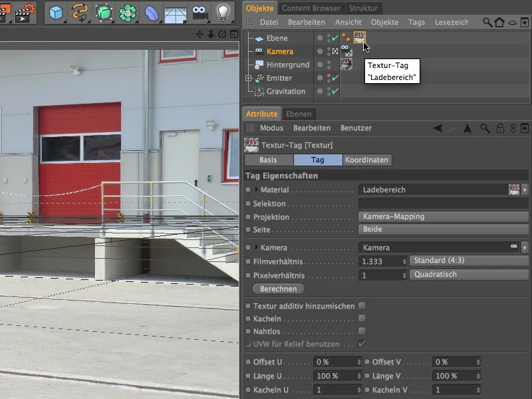532x399 pixels.
Task: Expand the Material parameter triangle
Action: point(257,190)
